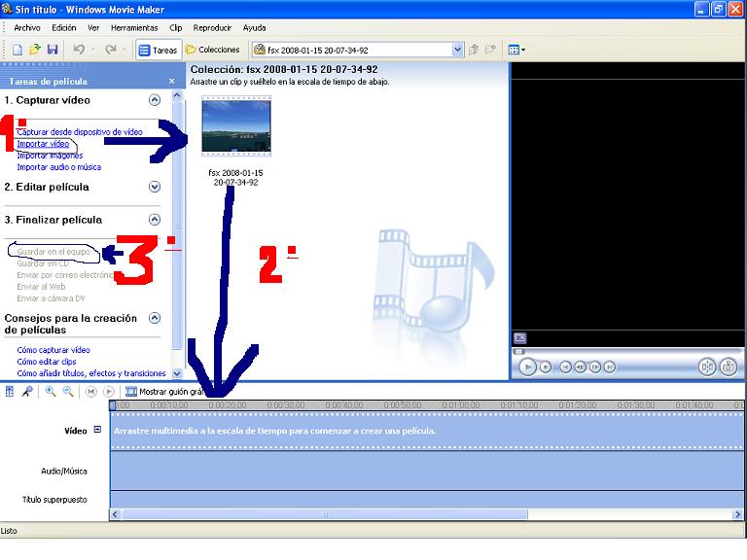The image size is (747, 560).
Task: Click timeline scroll right arrow
Action: [737, 514]
